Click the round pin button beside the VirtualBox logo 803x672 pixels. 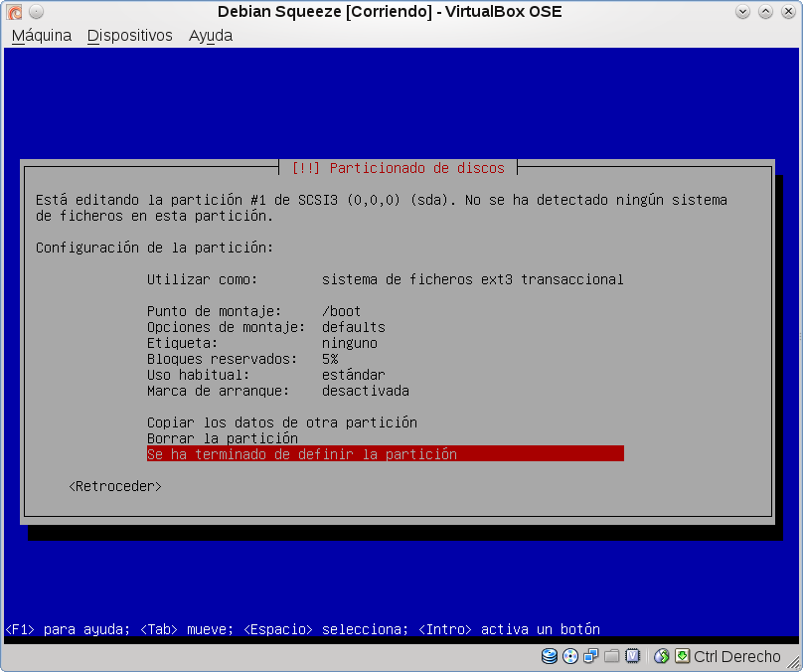[x=37, y=11]
